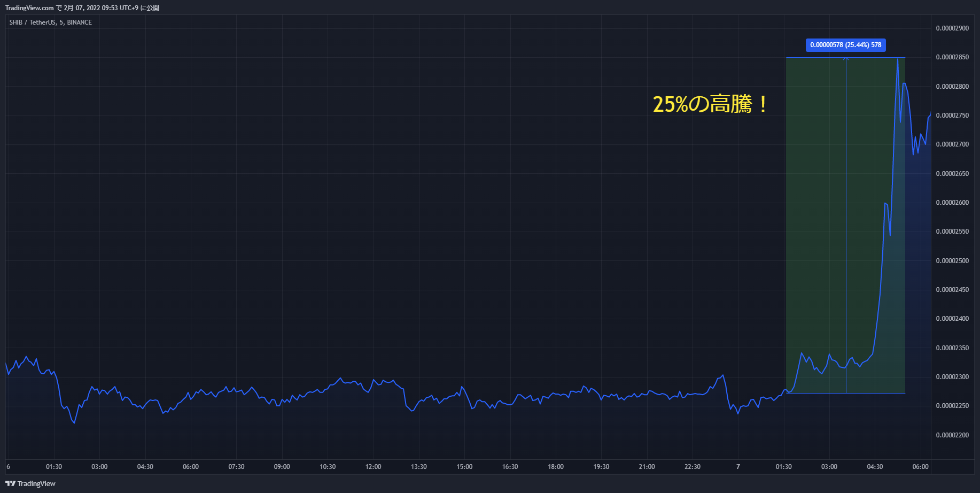Click the TradingView logo in the footer
The height and width of the screenshot is (493, 980).
(30, 483)
